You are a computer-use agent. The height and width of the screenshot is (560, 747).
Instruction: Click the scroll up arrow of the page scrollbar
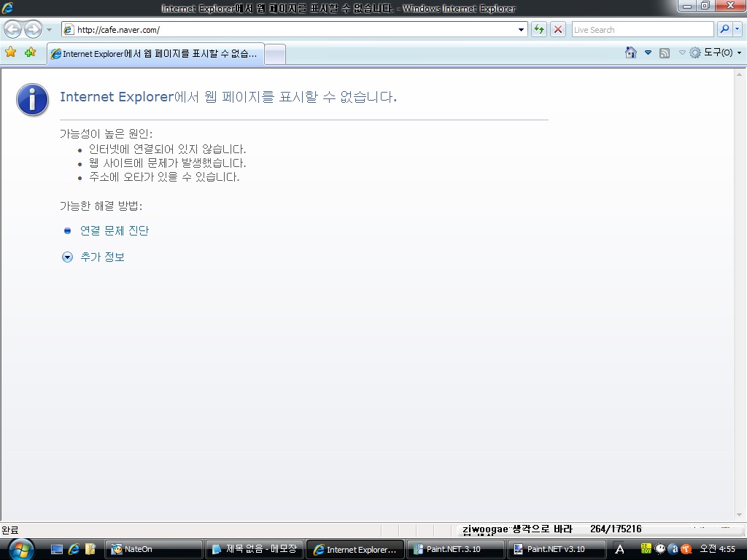pos(740,74)
